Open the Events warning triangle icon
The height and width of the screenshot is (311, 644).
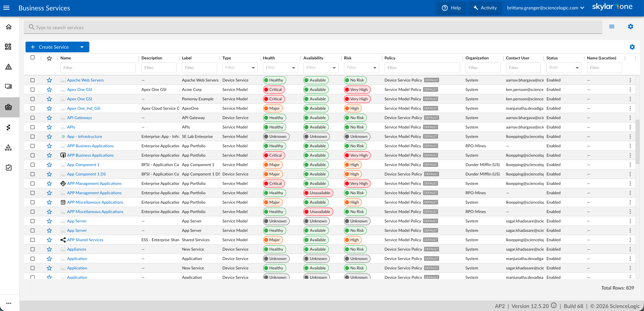tap(9, 67)
